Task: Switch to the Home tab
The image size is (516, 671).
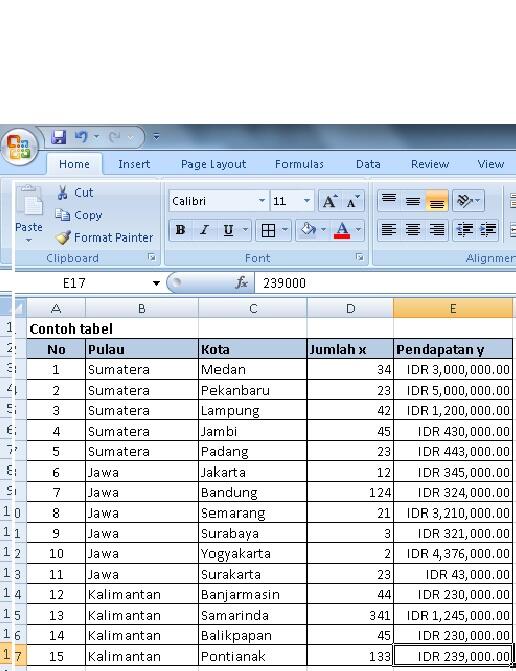Action: [x=74, y=164]
